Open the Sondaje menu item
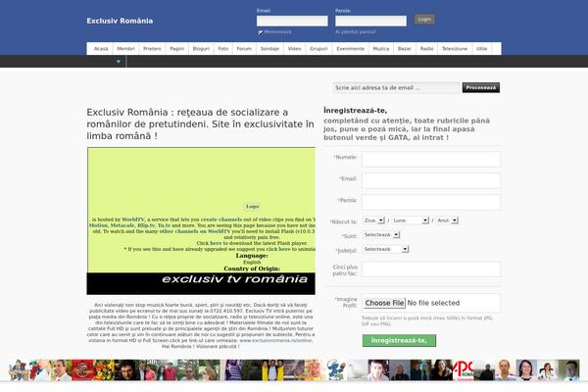588x392 pixels. (269, 49)
